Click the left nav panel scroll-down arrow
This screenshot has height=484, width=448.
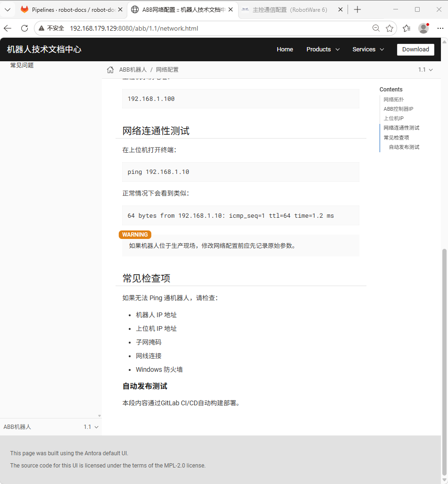(x=99, y=416)
